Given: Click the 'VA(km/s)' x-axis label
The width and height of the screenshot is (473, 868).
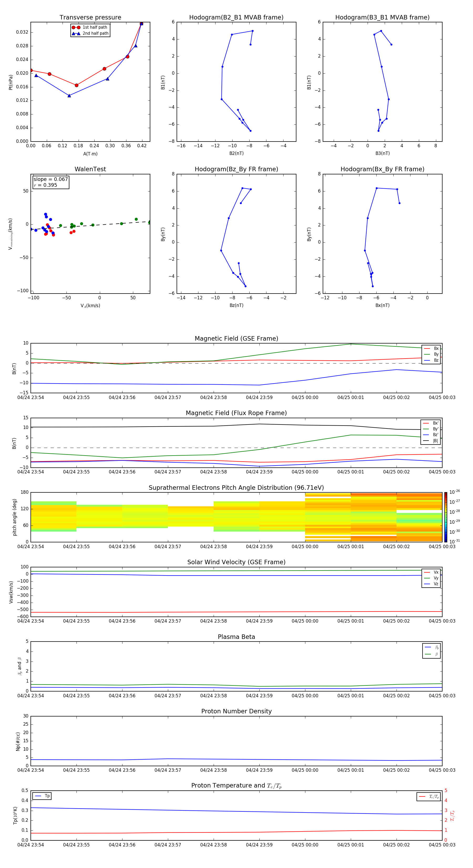Looking at the screenshot, I should pyautogui.click(x=90, y=306).
